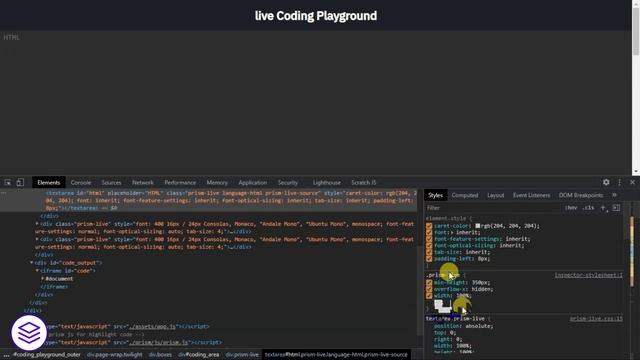Open the Security tab

[x=288, y=182]
